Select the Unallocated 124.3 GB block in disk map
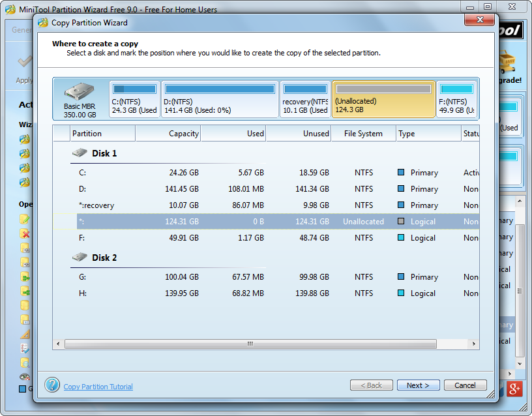 tap(383, 99)
